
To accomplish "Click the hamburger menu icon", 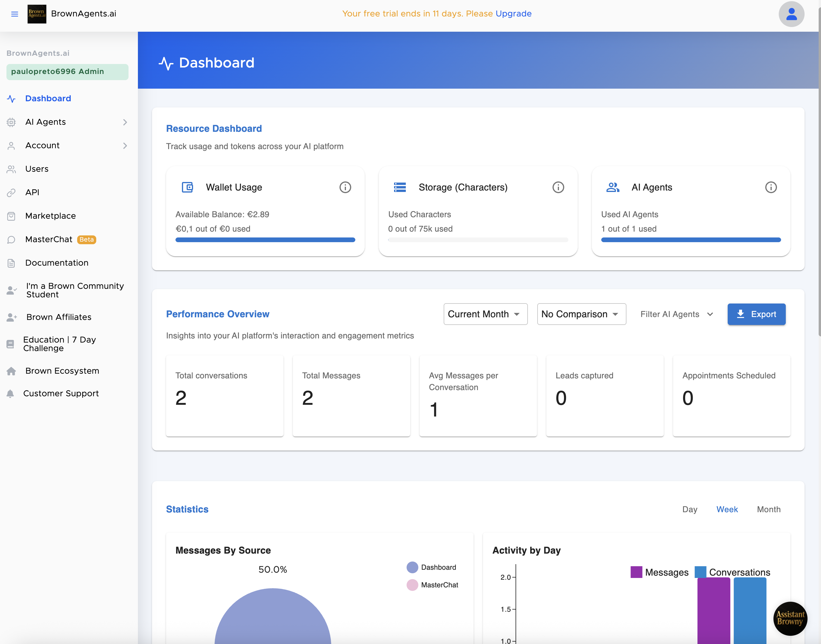I will (15, 14).
